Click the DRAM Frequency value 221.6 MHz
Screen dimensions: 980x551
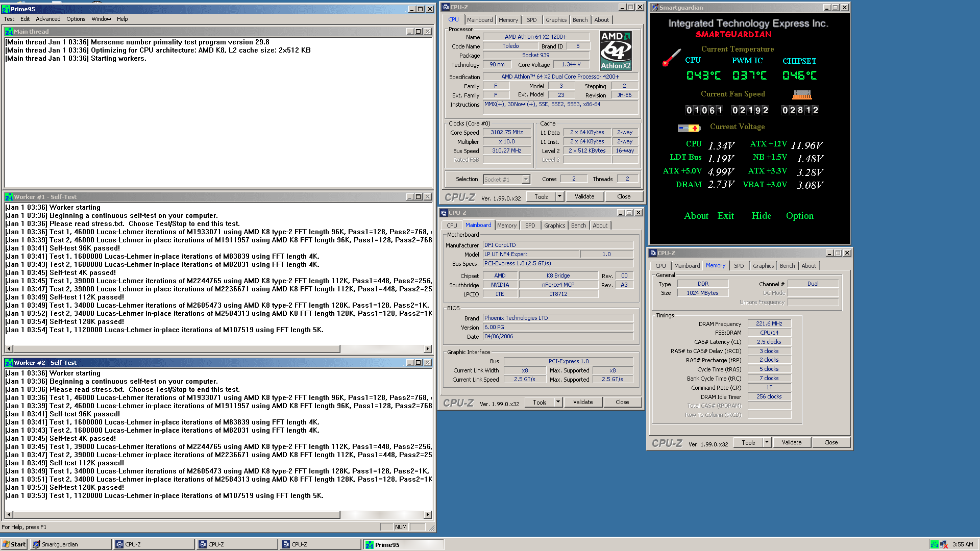coord(769,323)
